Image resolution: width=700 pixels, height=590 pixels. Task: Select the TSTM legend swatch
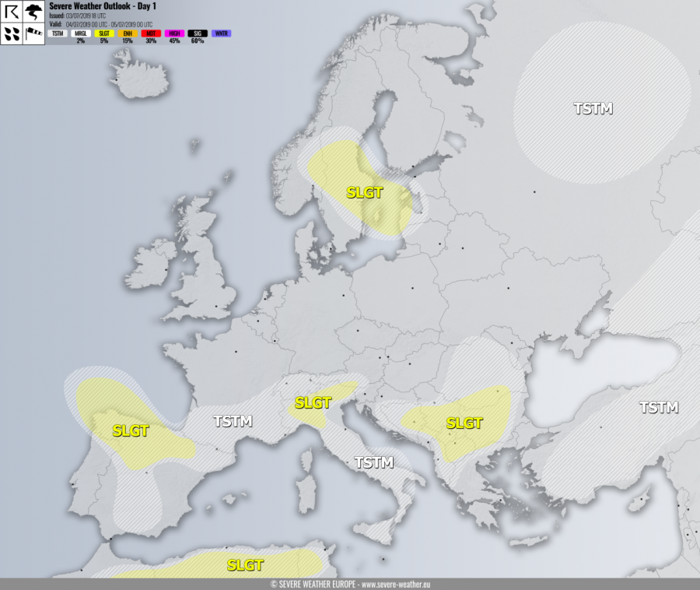tap(58, 33)
